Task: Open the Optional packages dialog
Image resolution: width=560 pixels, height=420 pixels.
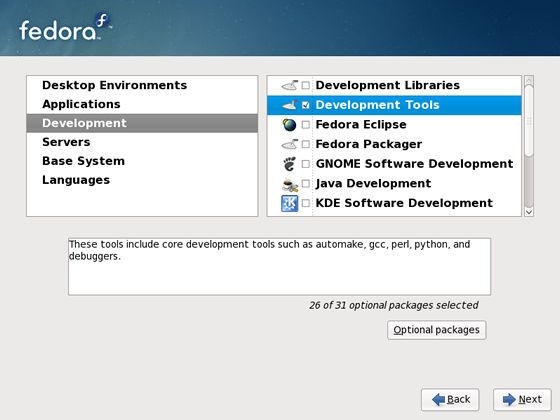Action: (436, 330)
